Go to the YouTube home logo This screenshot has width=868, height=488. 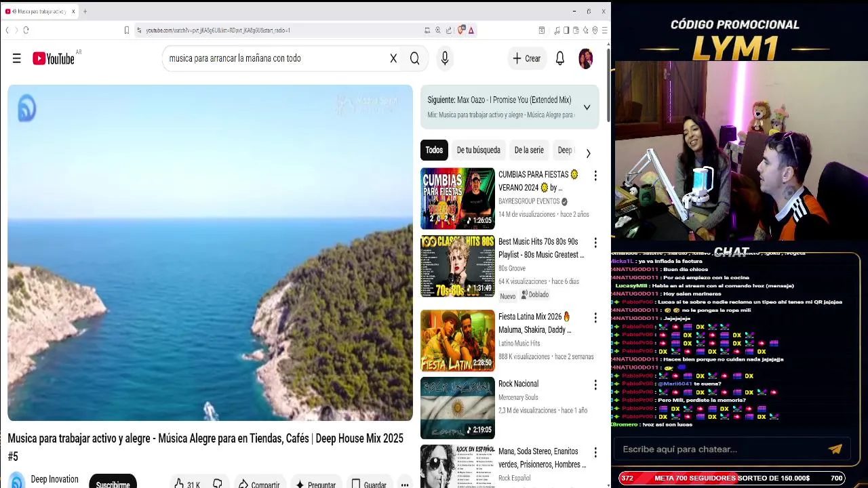[x=54, y=59]
